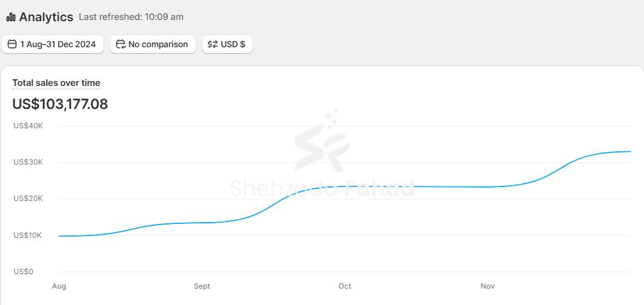Open the No comparison dropdown

click(x=153, y=44)
